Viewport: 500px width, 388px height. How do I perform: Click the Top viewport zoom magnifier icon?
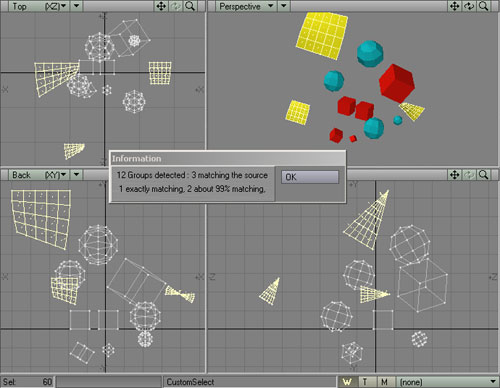pos(190,6)
